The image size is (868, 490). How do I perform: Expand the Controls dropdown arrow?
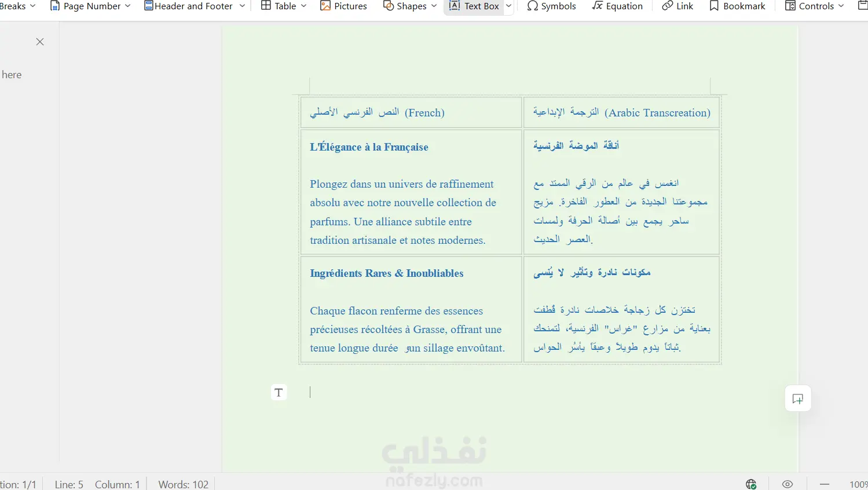click(x=841, y=6)
